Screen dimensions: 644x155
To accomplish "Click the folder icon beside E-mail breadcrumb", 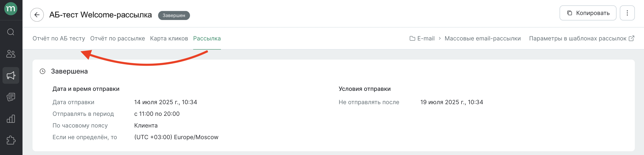I will click(412, 38).
